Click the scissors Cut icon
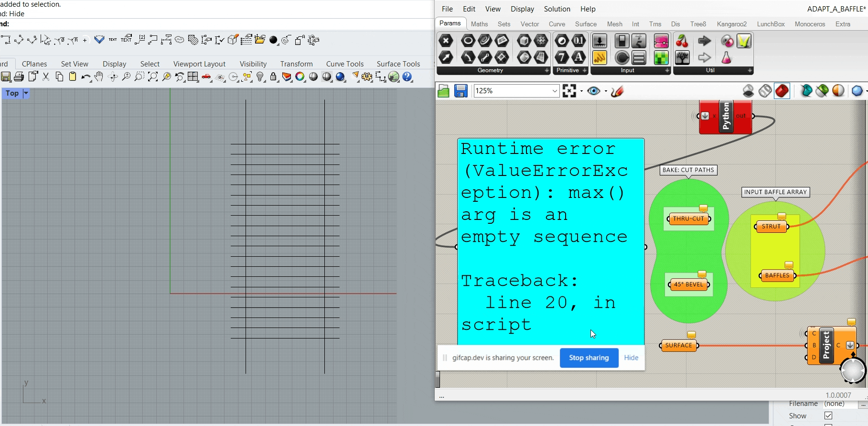 tap(46, 77)
